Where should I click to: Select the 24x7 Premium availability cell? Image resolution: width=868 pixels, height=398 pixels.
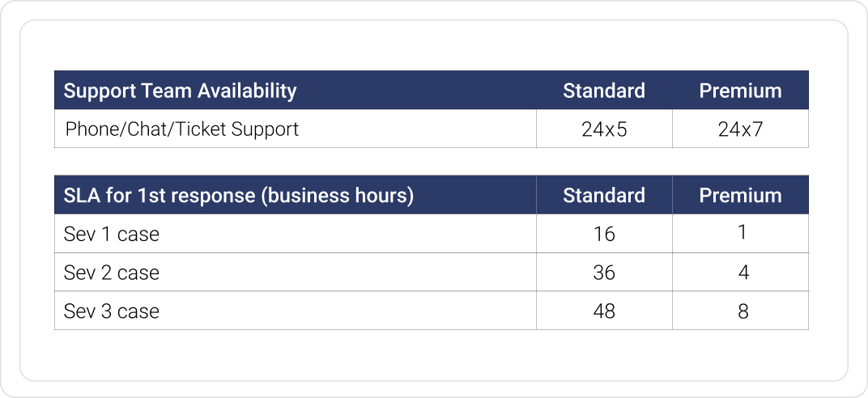pyautogui.click(x=740, y=129)
